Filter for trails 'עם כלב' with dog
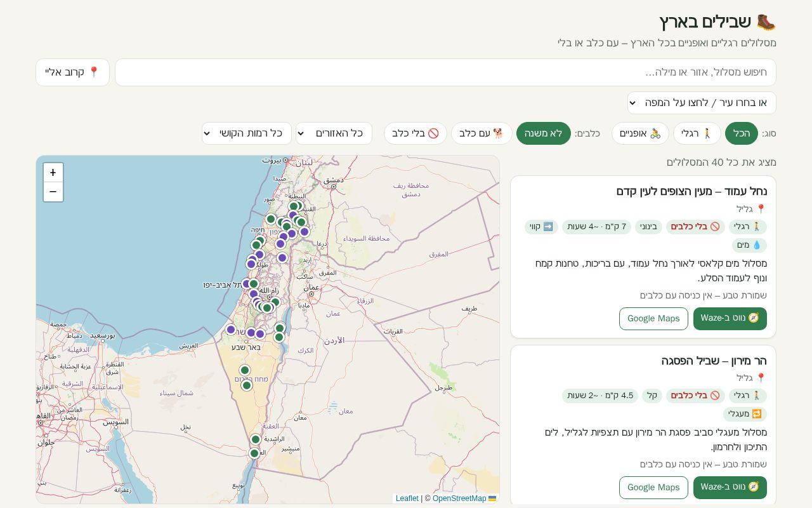 point(481,133)
